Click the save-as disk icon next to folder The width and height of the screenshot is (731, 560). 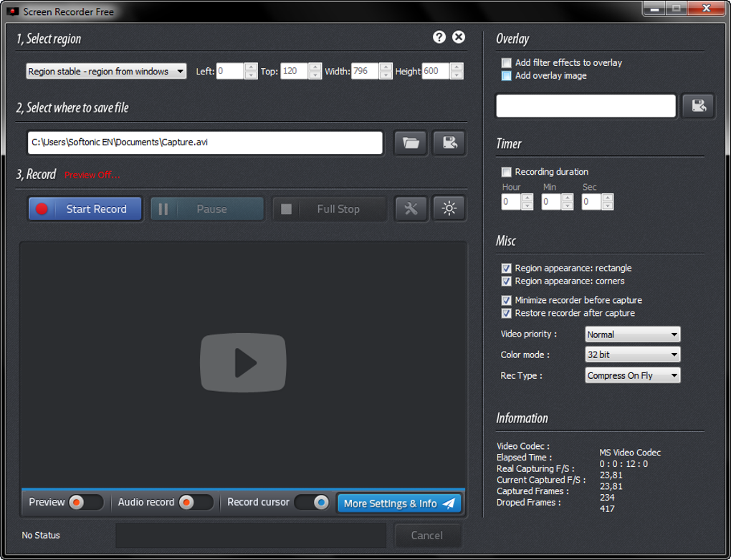point(450,143)
